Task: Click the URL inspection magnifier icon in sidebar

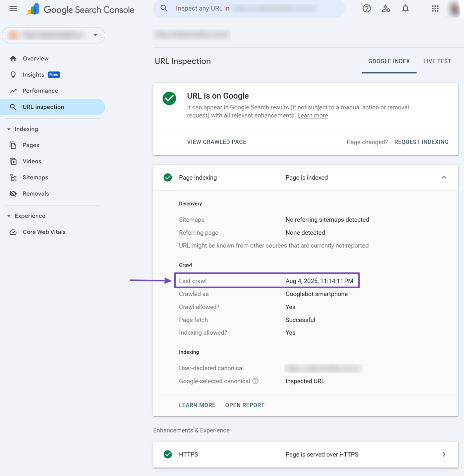Action: pos(13,107)
